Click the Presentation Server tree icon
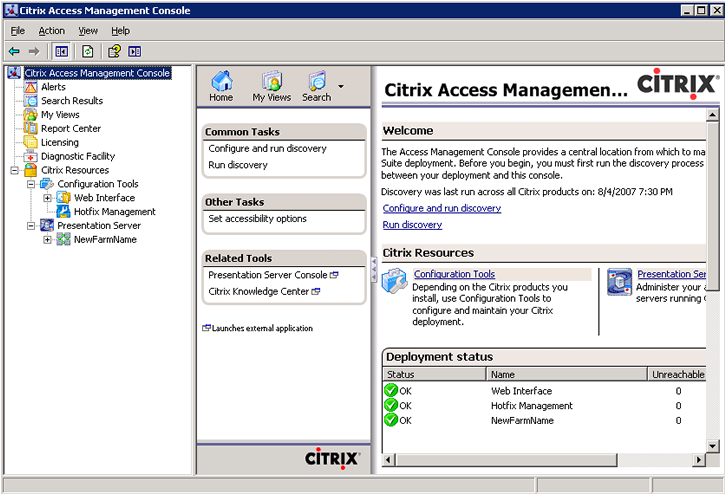Viewport: 725px width, 494px height. pos(47,226)
